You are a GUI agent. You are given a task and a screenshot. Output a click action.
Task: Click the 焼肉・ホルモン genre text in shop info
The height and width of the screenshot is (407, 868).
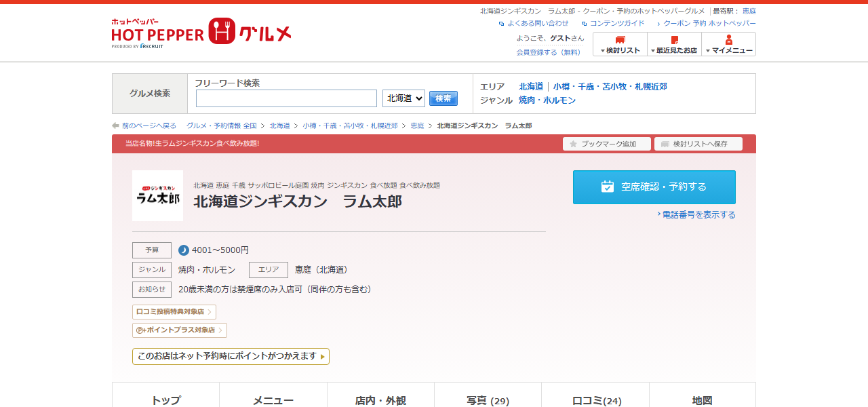coord(207,270)
